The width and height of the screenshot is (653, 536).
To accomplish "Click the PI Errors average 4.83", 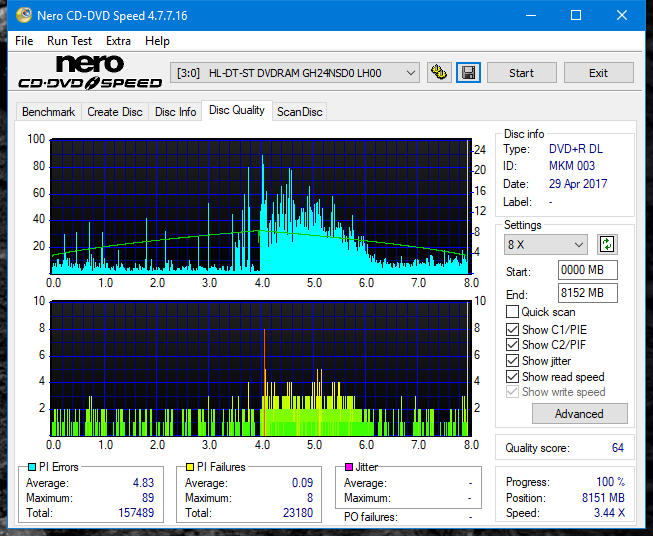I will (x=143, y=483).
